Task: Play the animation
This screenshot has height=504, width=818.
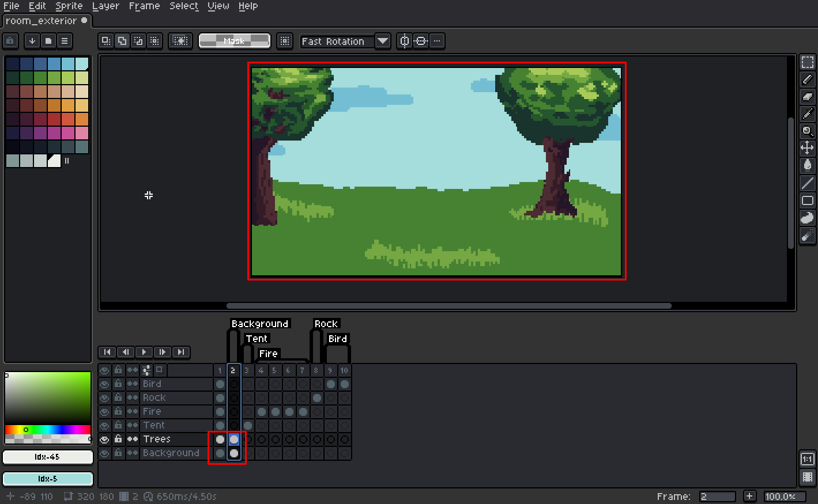Action: coord(144,352)
